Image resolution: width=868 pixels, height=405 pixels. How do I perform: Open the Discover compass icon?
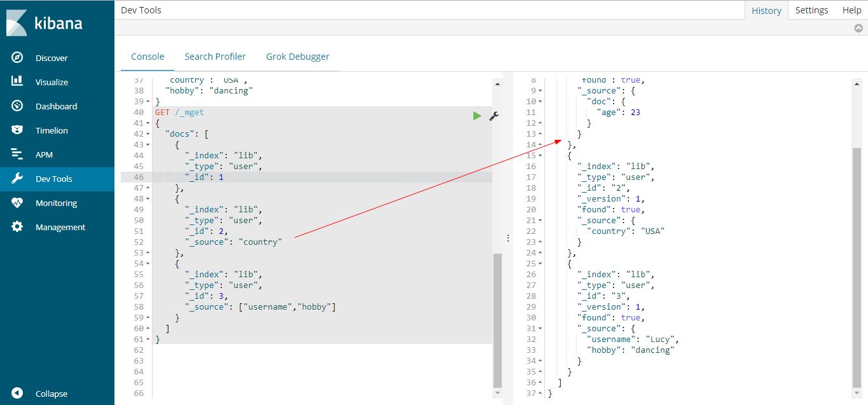(17, 57)
